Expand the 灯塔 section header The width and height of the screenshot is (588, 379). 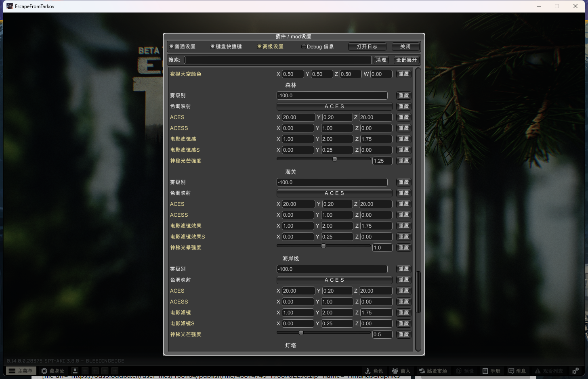click(291, 345)
